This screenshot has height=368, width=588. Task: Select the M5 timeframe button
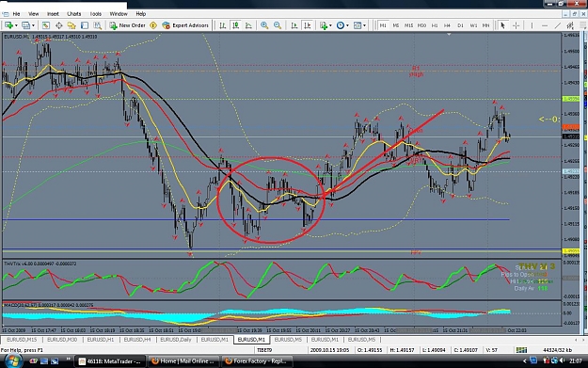coord(396,25)
